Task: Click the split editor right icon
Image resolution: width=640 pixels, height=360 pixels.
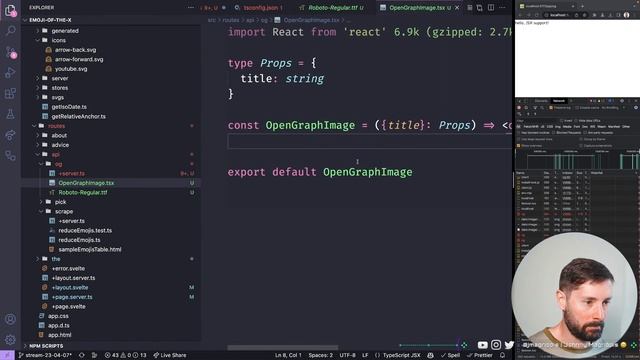Action: tap(491, 7)
